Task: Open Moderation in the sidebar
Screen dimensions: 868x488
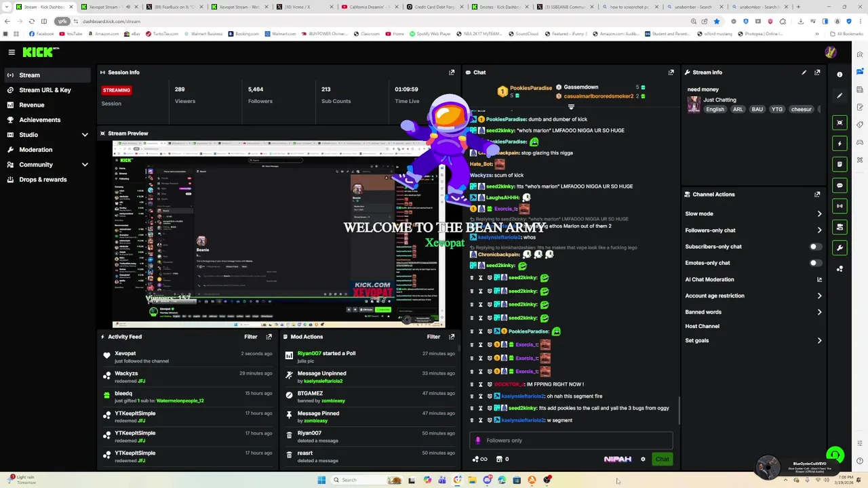Action: [x=47, y=150]
